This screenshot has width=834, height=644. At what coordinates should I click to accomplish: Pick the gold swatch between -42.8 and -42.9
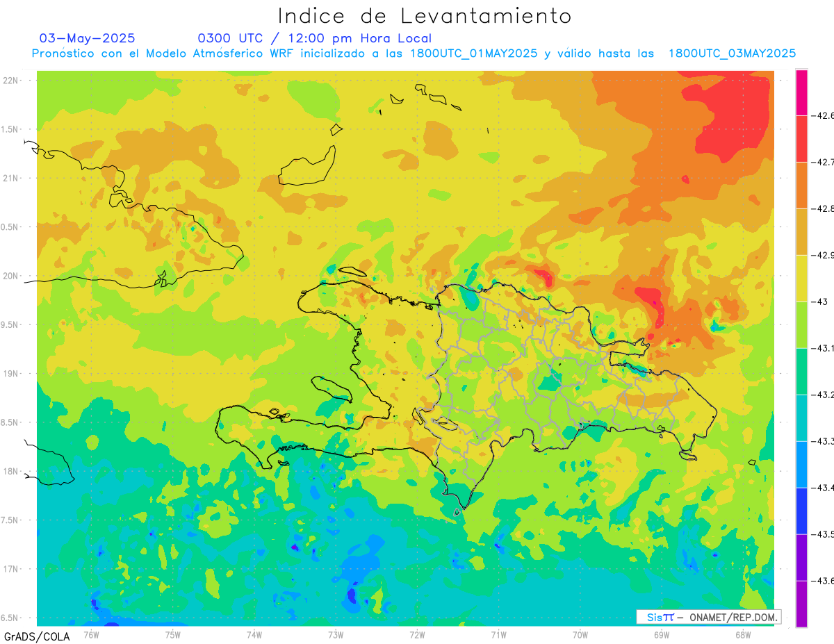(x=801, y=231)
